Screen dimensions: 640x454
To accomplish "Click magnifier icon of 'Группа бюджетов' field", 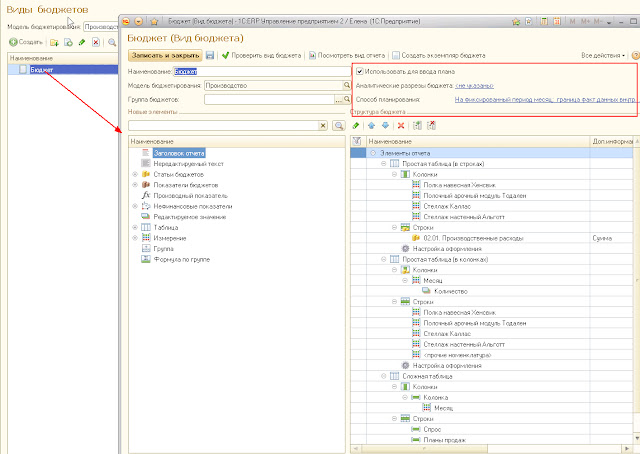I will [347, 99].
